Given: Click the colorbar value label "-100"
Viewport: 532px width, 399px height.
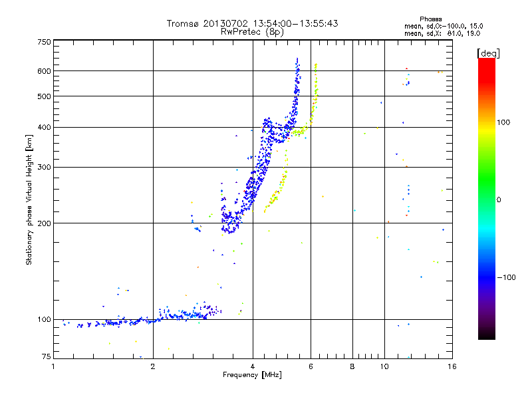Looking at the screenshot, I should pos(506,277).
